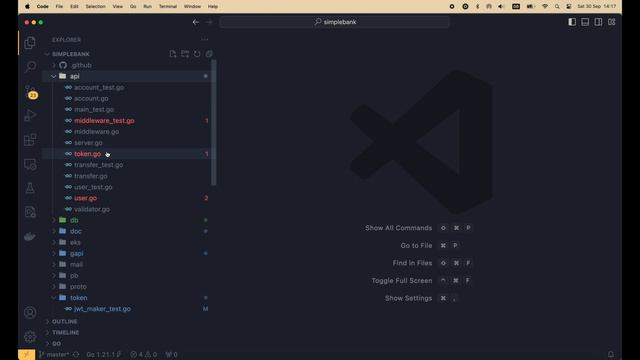Open user.go file with 2 errors
The width and height of the screenshot is (640, 360).
click(x=85, y=198)
